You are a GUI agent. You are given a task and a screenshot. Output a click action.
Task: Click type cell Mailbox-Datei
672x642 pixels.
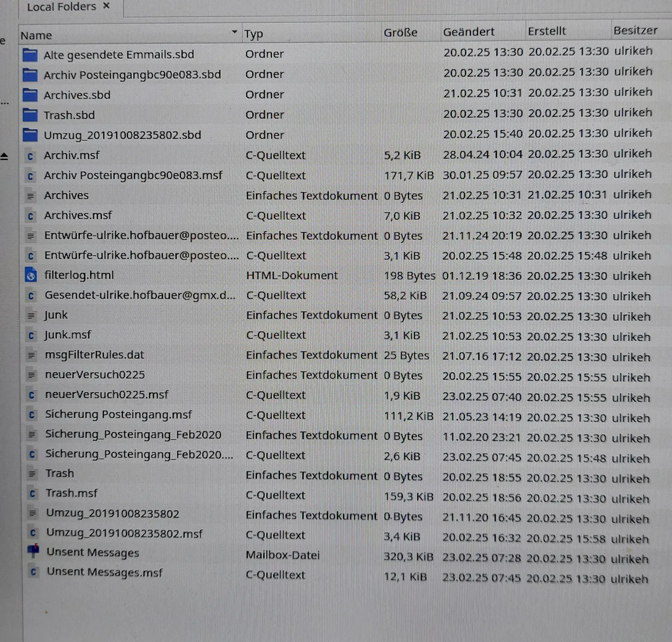(x=282, y=555)
